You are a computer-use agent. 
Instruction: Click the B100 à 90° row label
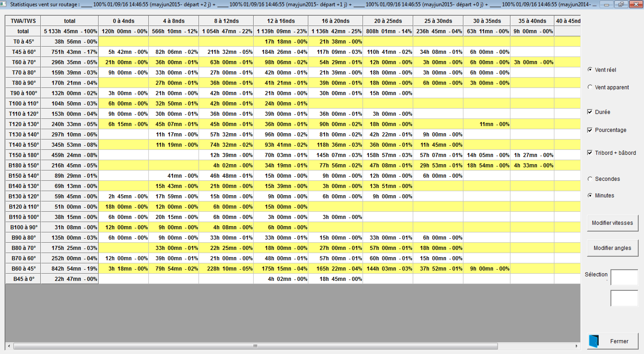pos(23,227)
